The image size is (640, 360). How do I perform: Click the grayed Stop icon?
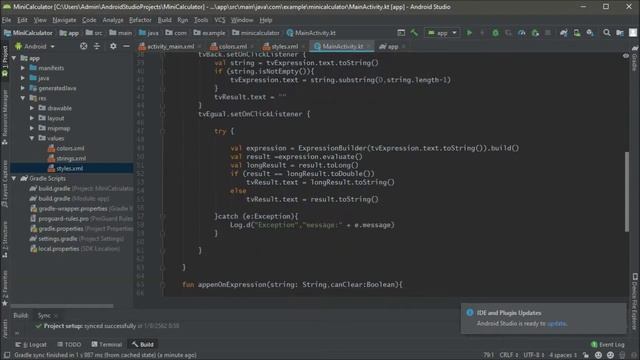[548, 33]
